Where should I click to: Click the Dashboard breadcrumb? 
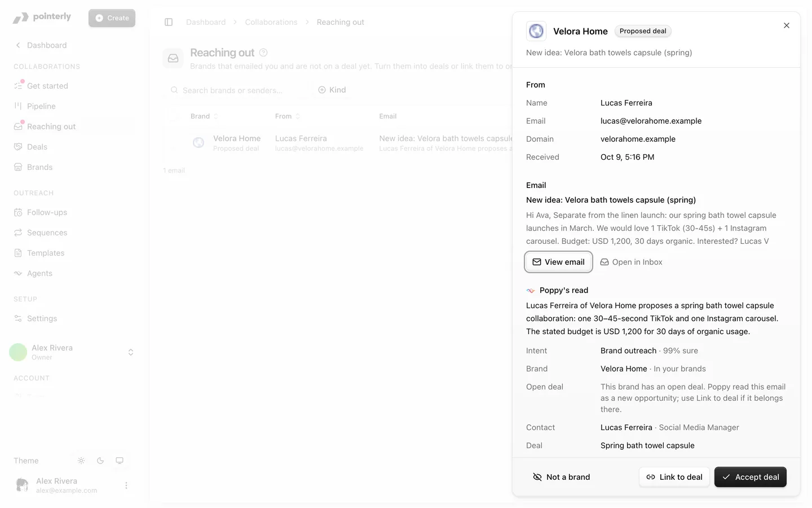[x=206, y=22]
